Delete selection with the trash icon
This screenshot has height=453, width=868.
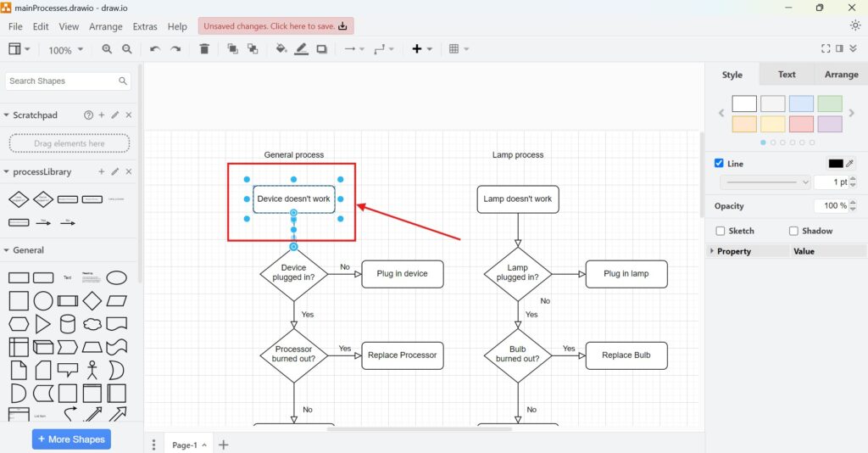[x=204, y=49]
